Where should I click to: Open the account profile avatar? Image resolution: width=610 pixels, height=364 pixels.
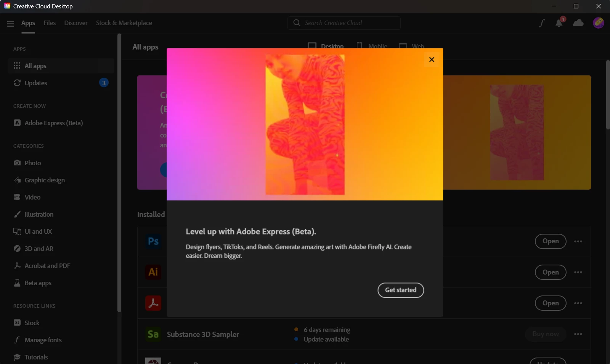(x=599, y=23)
